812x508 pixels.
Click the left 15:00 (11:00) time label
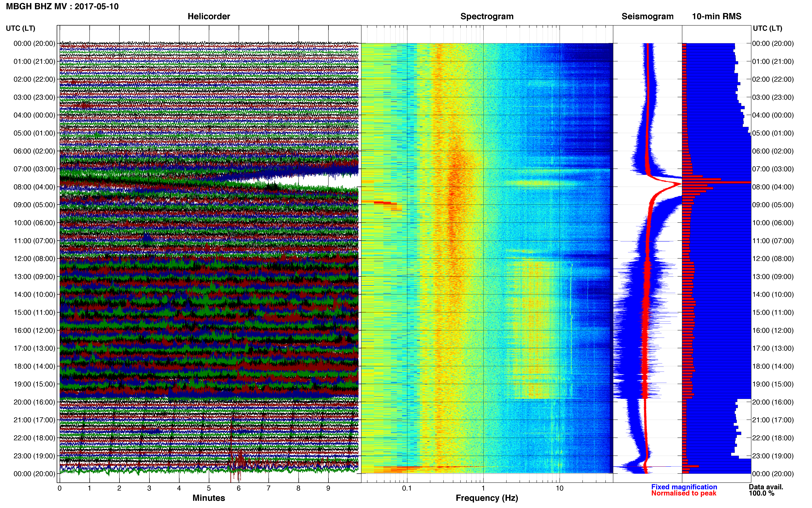(34, 312)
